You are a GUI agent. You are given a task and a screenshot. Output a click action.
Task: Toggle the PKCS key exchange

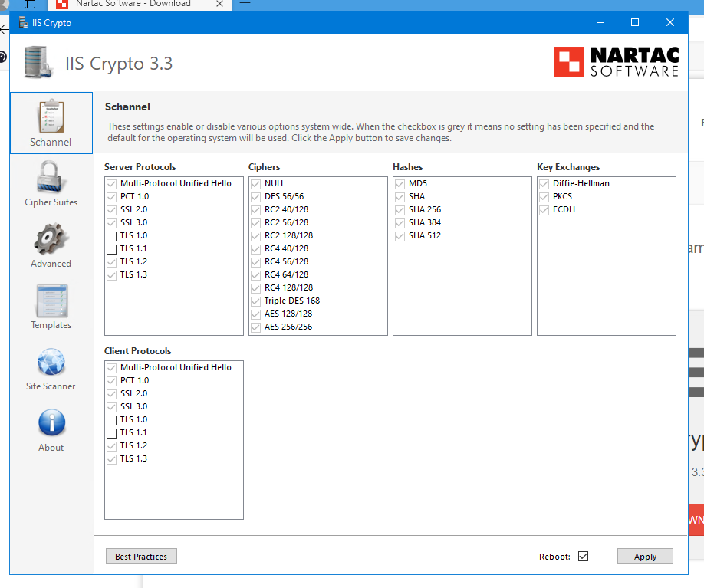click(x=544, y=197)
